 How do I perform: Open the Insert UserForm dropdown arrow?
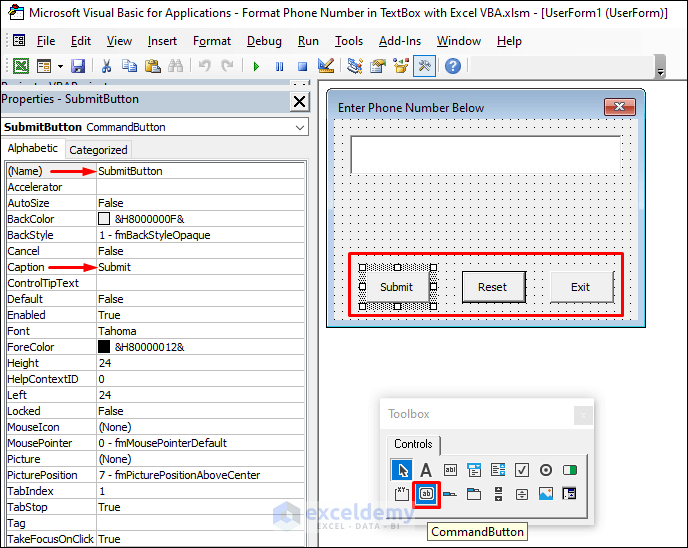tap(60, 67)
